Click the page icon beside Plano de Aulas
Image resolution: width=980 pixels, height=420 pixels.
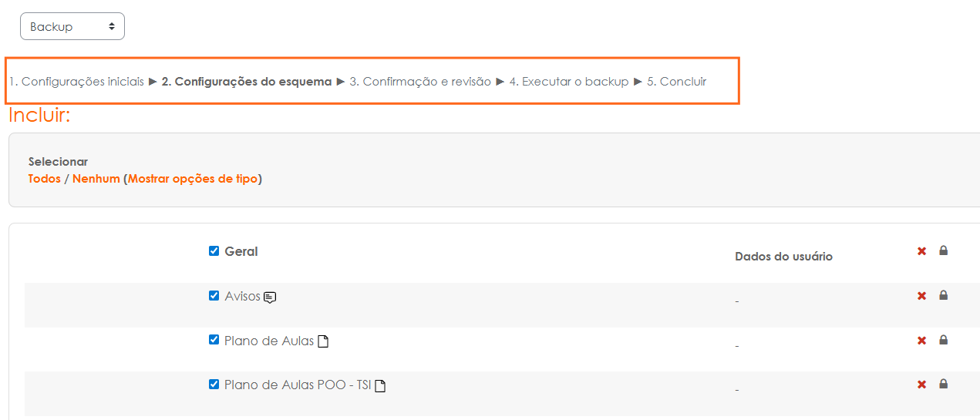pyautogui.click(x=323, y=341)
